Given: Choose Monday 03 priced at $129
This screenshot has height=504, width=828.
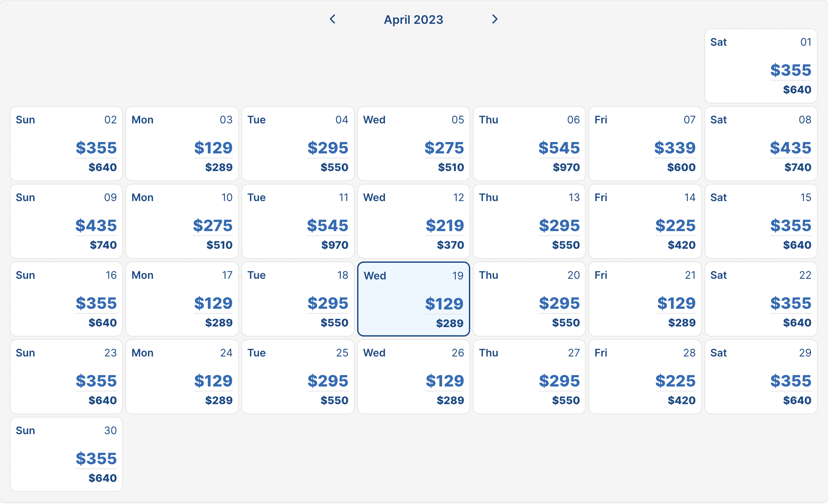Looking at the screenshot, I should point(182,144).
